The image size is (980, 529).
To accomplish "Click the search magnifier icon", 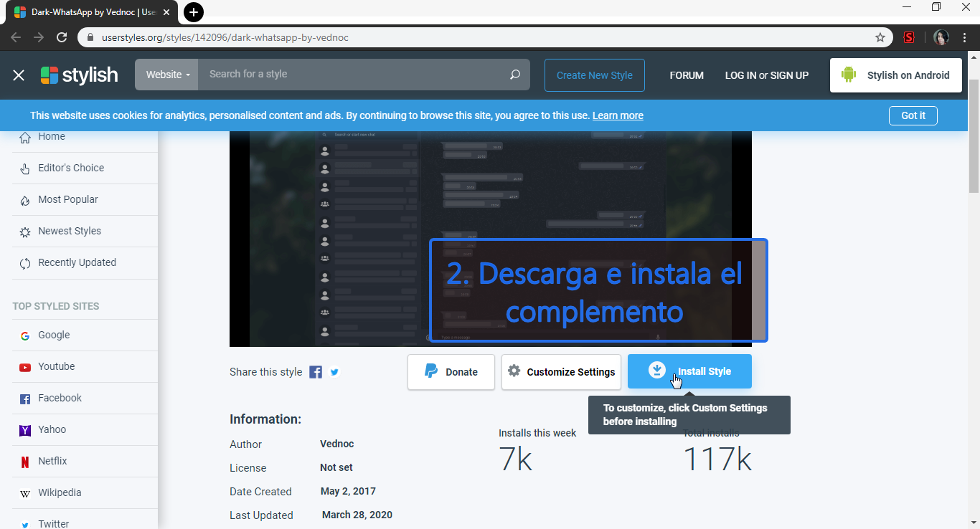I will pos(514,75).
